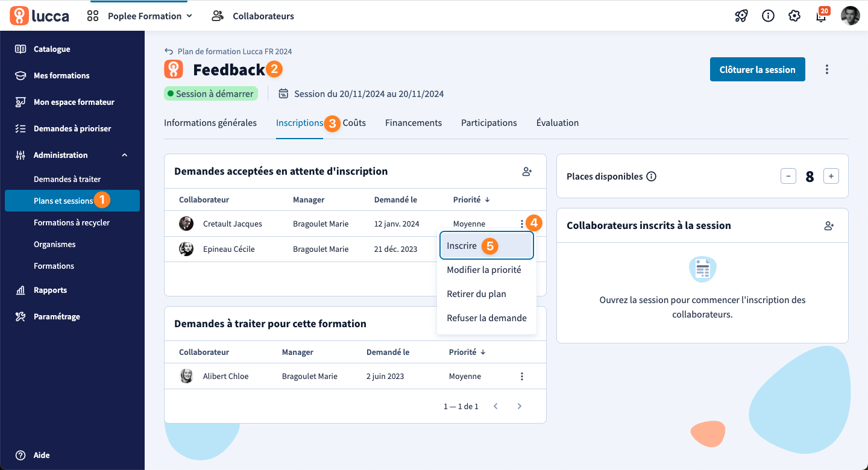This screenshot has width=868, height=470.
Task: Go to previous page arrow
Action: tap(495, 406)
